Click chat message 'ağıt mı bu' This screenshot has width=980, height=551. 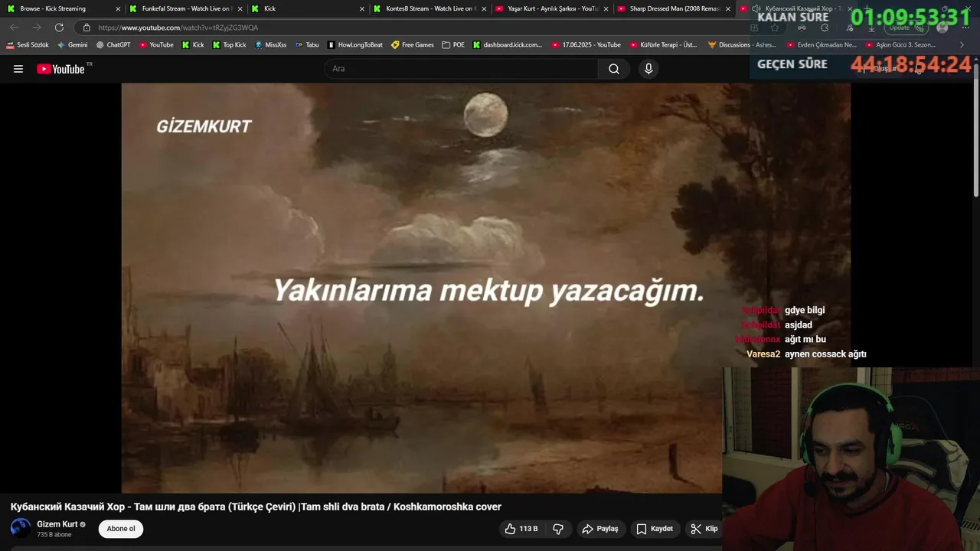click(805, 339)
